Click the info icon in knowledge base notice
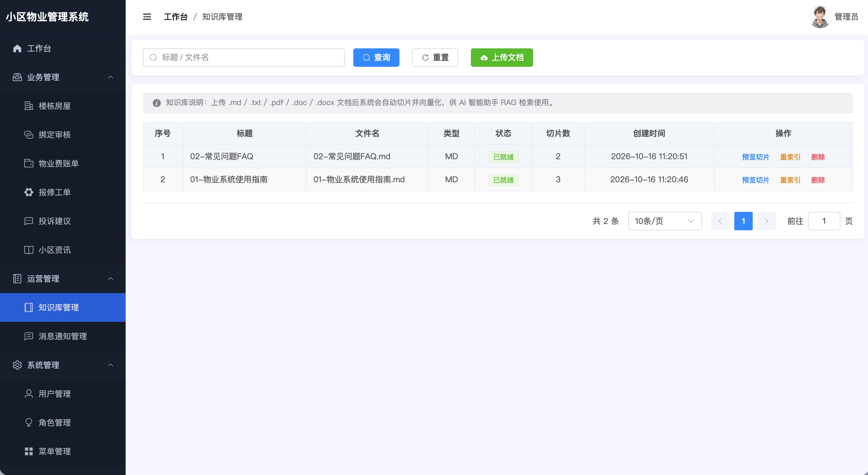 point(156,103)
